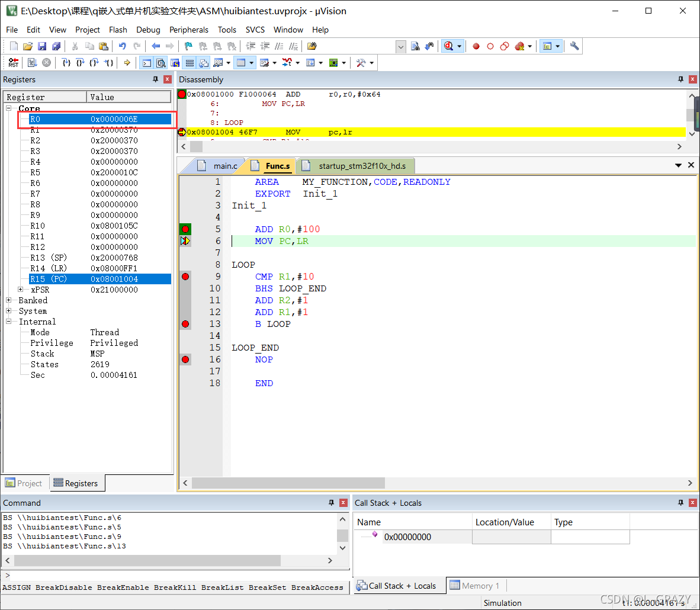This screenshot has height=610, width=700.
Task: Disable all breakpoints icon
Action: [x=505, y=46]
